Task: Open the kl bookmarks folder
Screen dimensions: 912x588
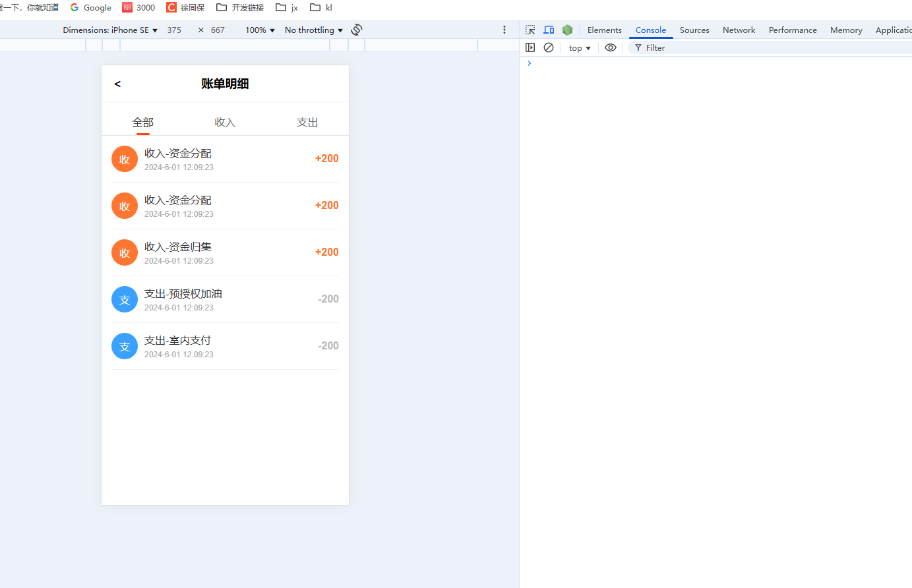Action: (321, 7)
